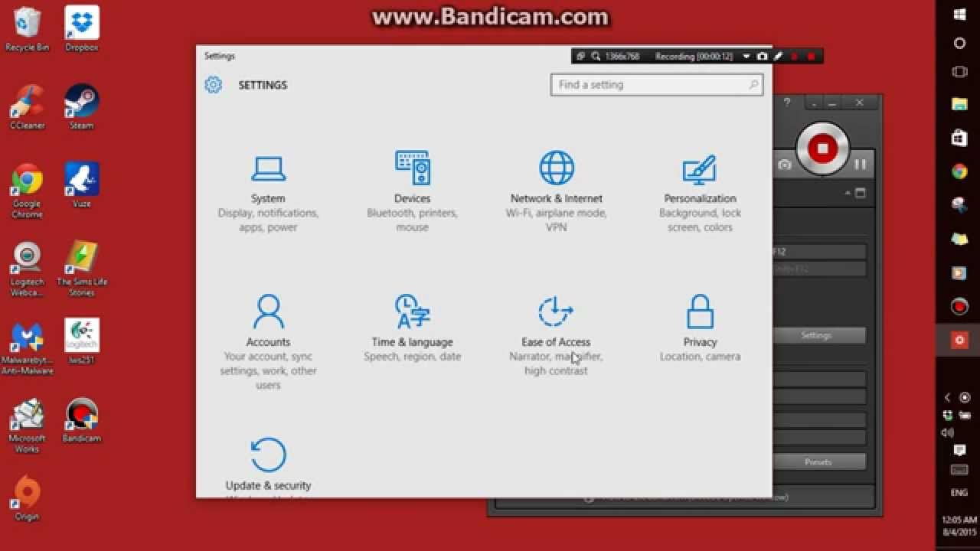The width and height of the screenshot is (980, 551).
Task: Focus the Find a setting search box
Action: coord(657,85)
